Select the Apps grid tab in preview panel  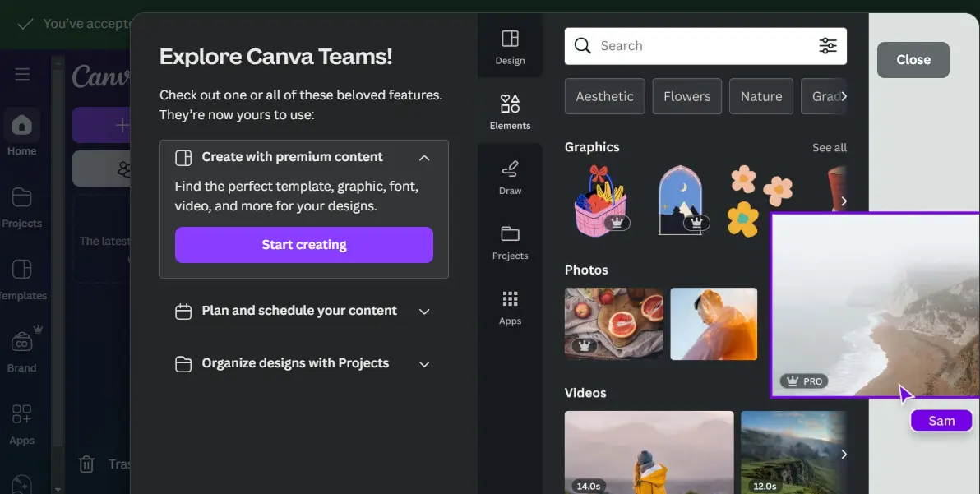pos(510,307)
